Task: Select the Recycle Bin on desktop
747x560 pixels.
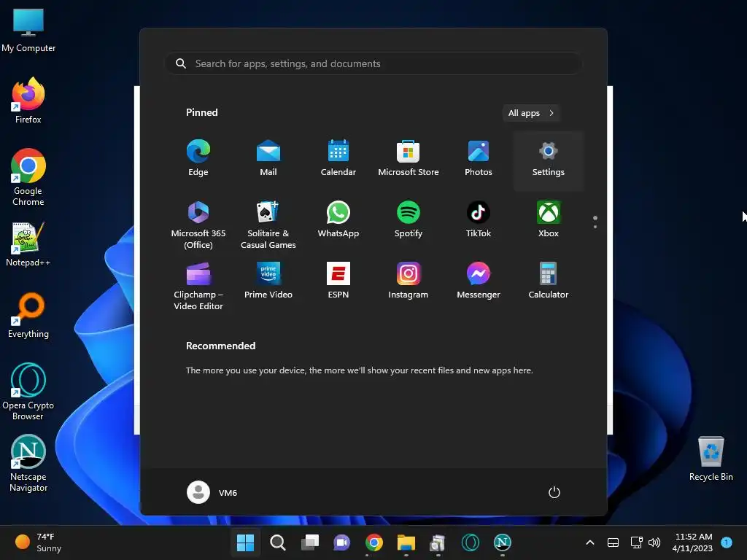Action: click(x=711, y=459)
